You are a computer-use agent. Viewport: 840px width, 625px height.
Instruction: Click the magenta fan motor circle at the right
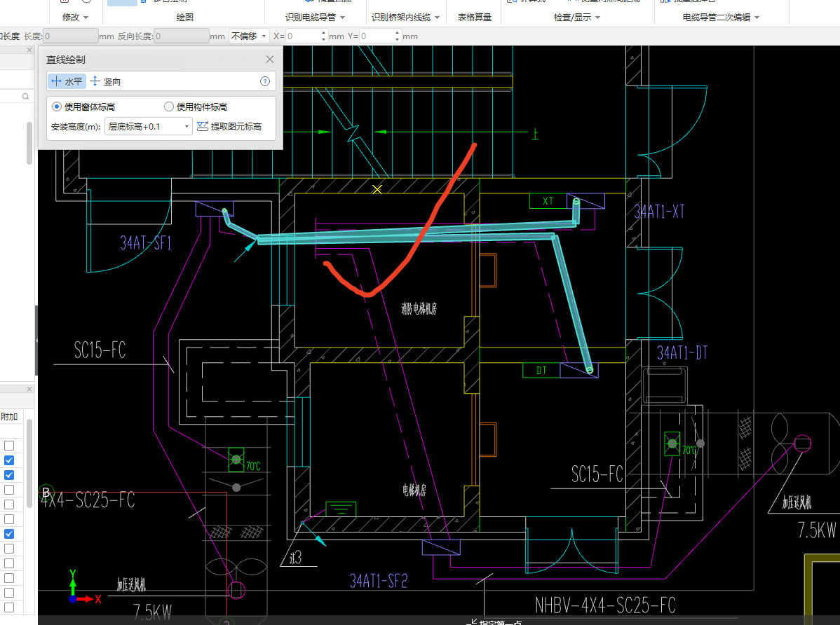pyautogui.click(x=802, y=444)
